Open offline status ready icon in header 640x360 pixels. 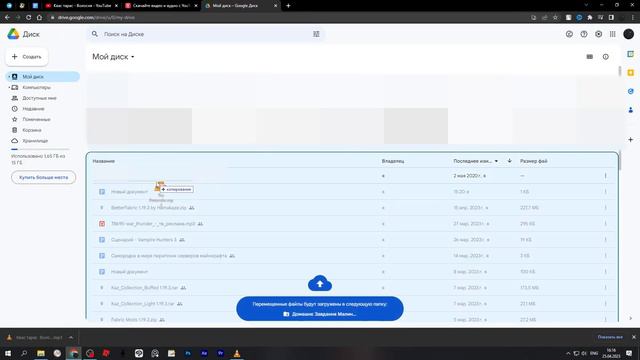[x=569, y=34]
